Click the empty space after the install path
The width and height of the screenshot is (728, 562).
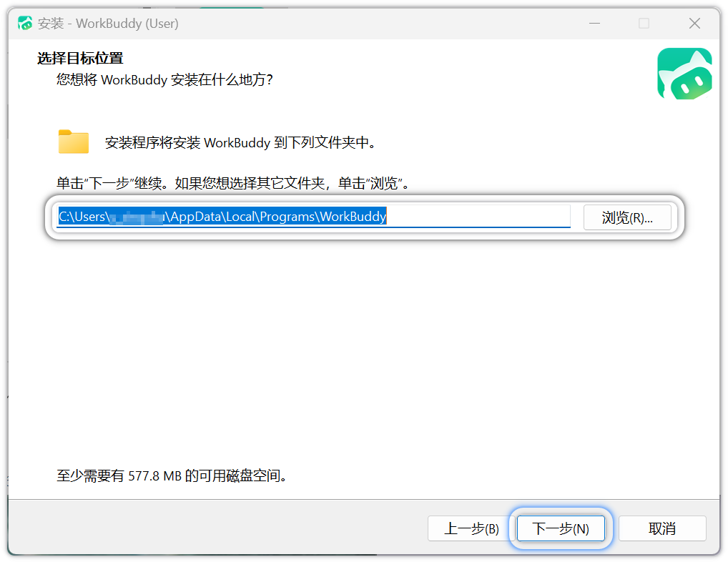478,217
